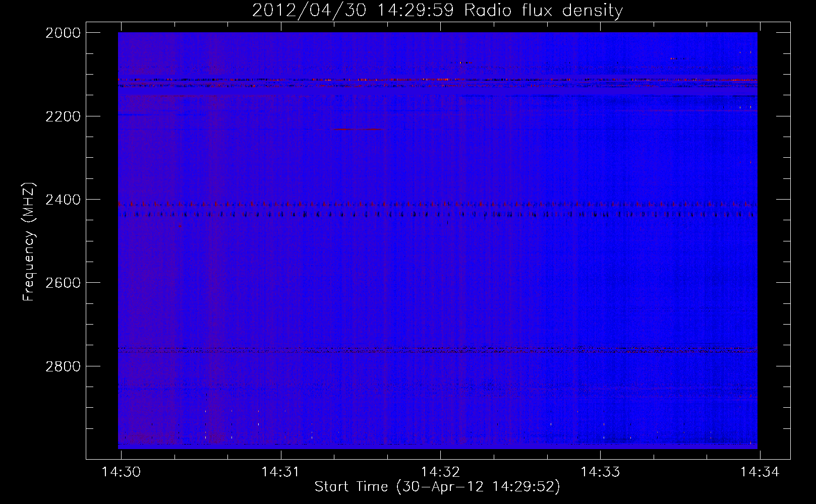Click the 2400 frequency tick label
Image resolution: width=816 pixels, height=504 pixels.
point(63,200)
